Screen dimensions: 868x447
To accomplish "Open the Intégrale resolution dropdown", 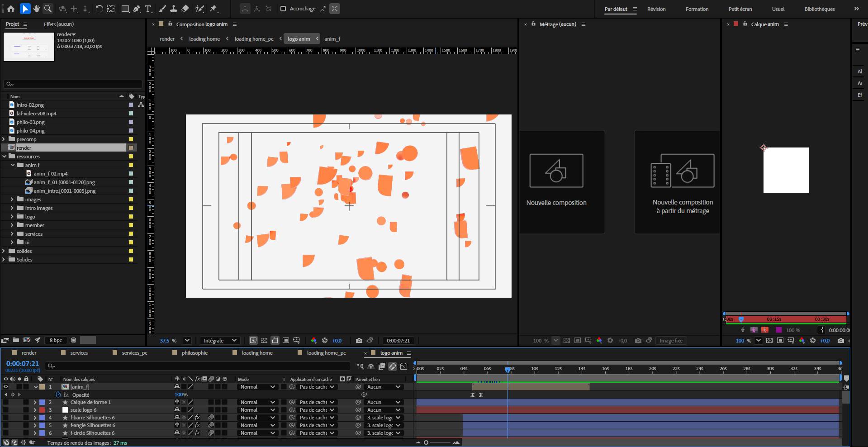I will coord(220,341).
